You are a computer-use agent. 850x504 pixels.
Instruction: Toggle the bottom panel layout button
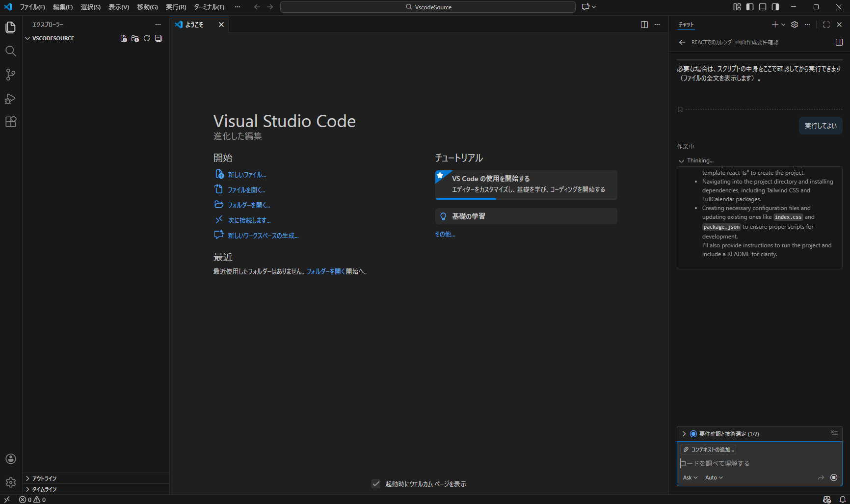(x=763, y=7)
